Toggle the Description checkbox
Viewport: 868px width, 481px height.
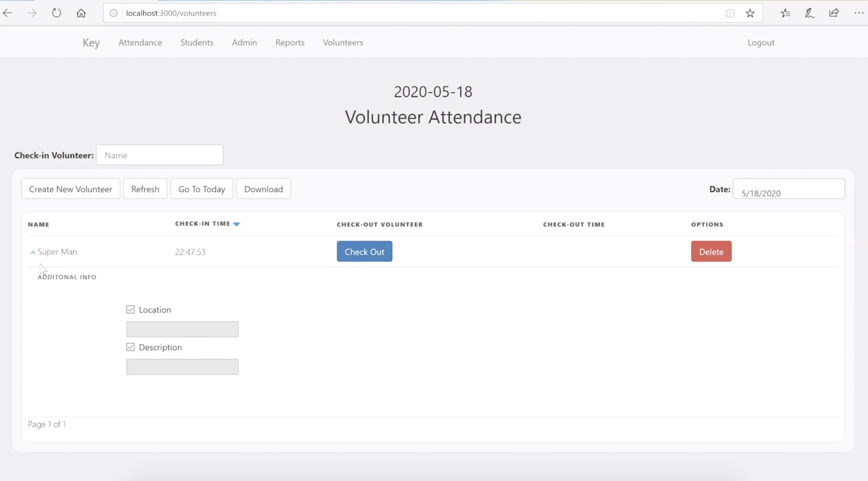130,347
